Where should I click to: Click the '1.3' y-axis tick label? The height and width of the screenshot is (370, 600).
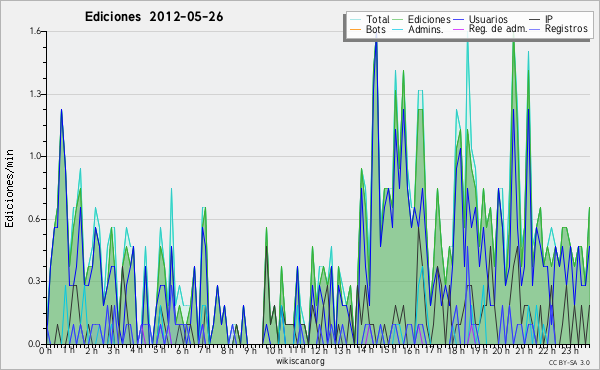point(35,94)
